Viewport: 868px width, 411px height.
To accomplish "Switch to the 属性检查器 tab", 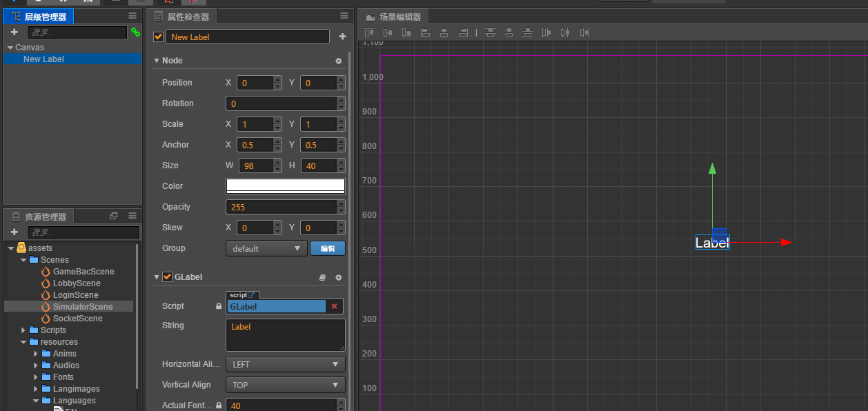I will coord(182,17).
